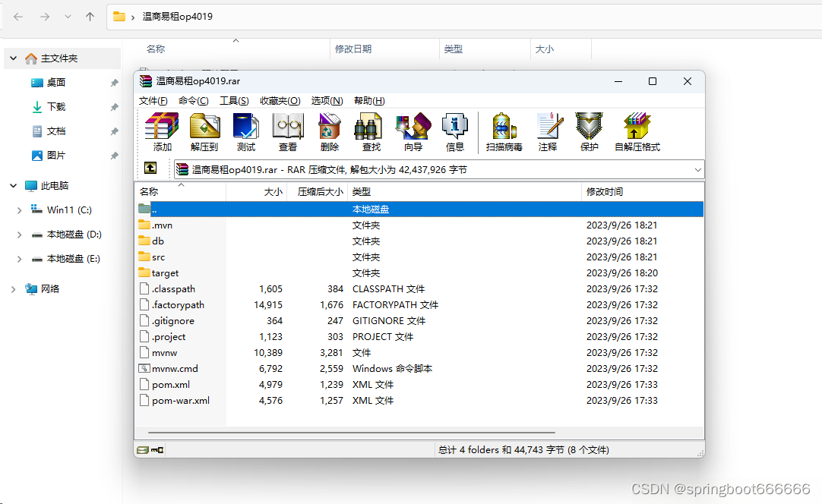This screenshot has height=504, width=822.
Task: Select the mvnw file row
Action: click(x=419, y=353)
